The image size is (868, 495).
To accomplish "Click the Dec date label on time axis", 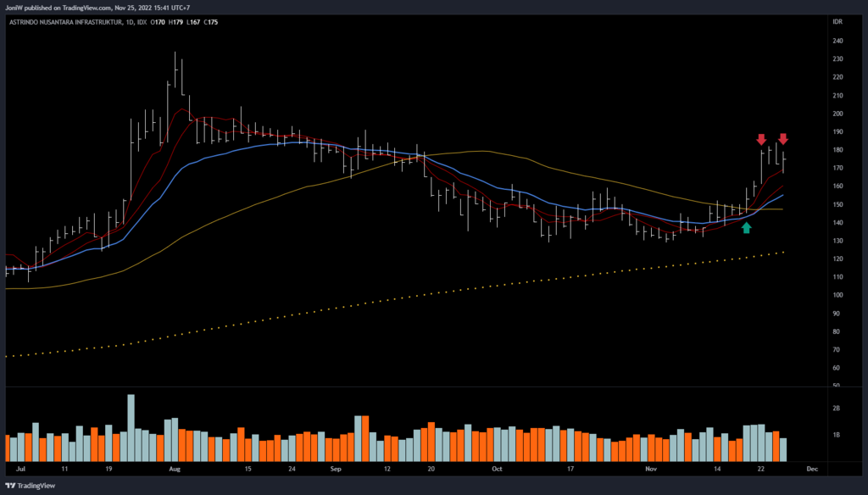I will click(x=811, y=468).
